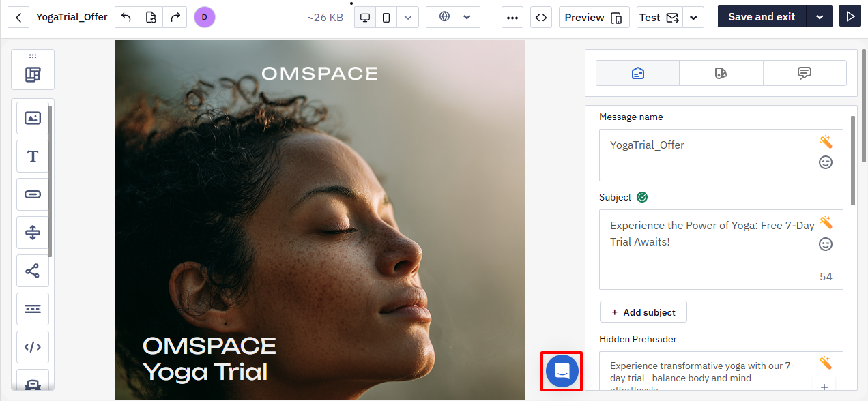Select the Social share block
The width and height of the screenshot is (868, 401).
tap(33, 271)
